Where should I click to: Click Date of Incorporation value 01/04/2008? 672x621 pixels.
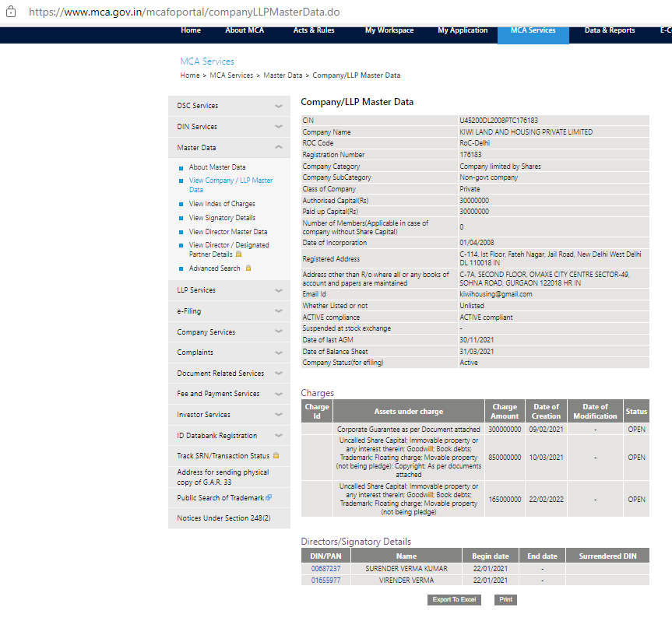477,242
